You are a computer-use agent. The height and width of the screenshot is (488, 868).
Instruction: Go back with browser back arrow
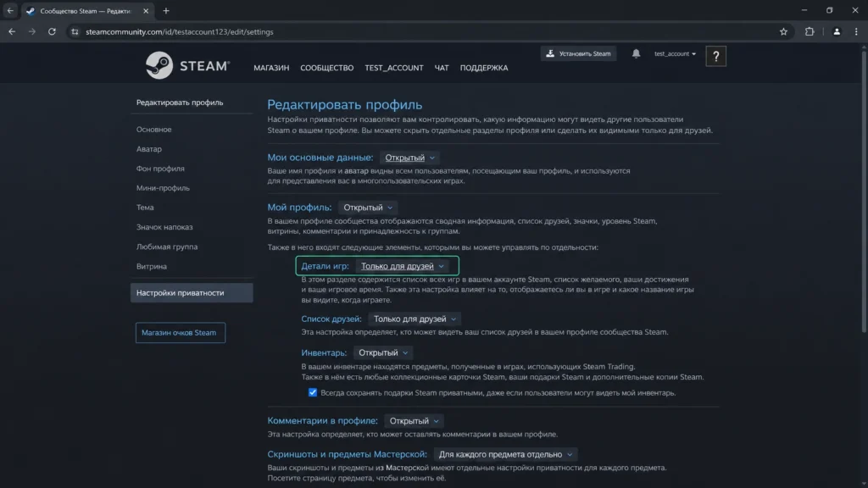tap(12, 31)
